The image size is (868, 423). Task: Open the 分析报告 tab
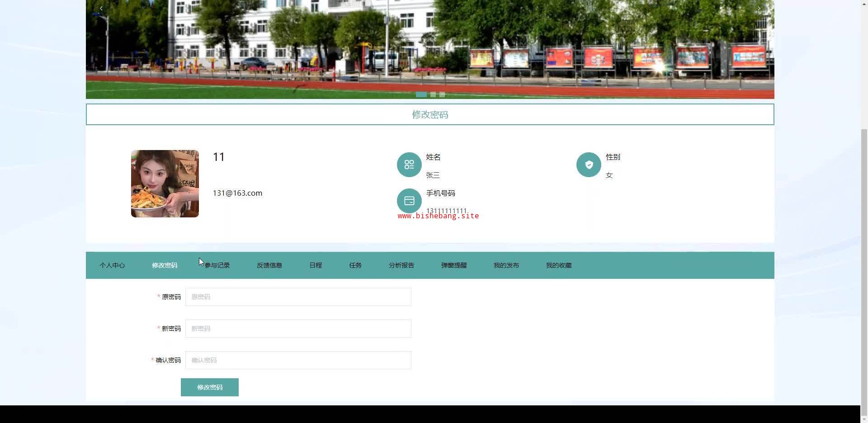(401, 265)
